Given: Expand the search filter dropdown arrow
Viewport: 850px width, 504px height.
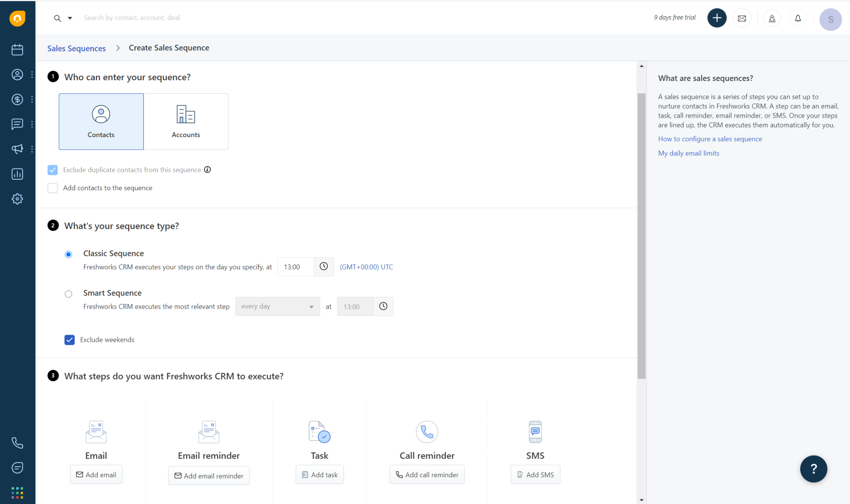Looking at the screenshot, I should tap(70, 18).
